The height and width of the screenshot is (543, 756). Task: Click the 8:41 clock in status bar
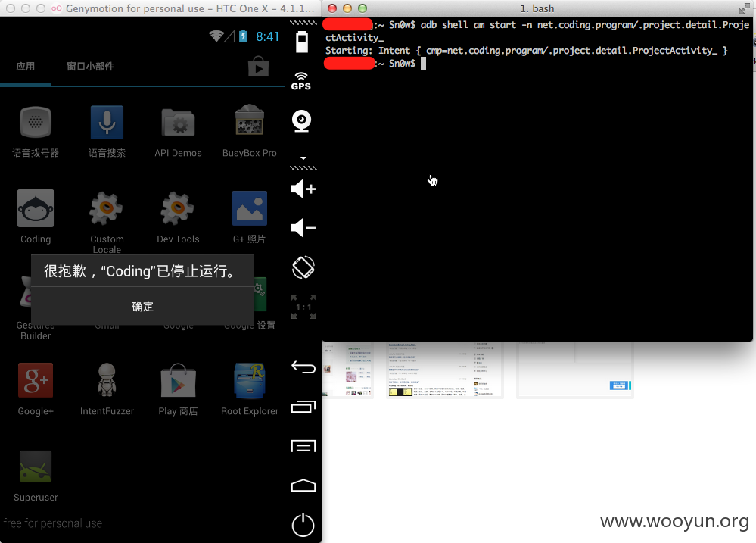(267, 36)
